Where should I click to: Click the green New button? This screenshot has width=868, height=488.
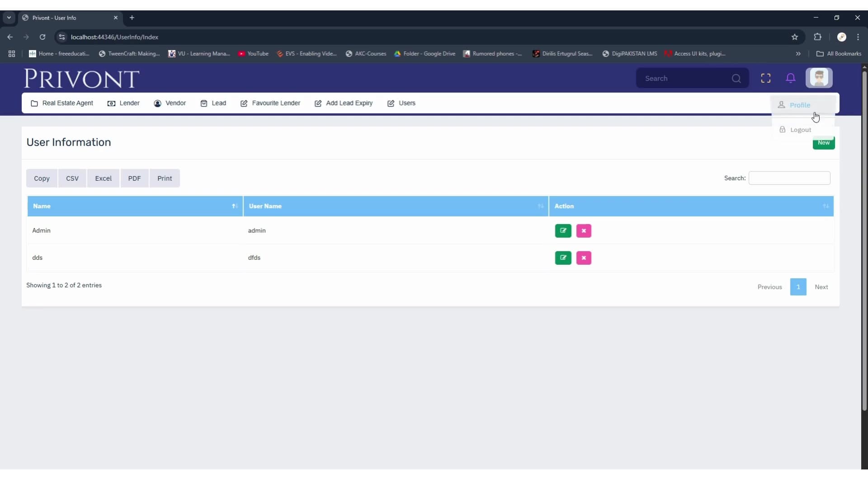[823, 143]
